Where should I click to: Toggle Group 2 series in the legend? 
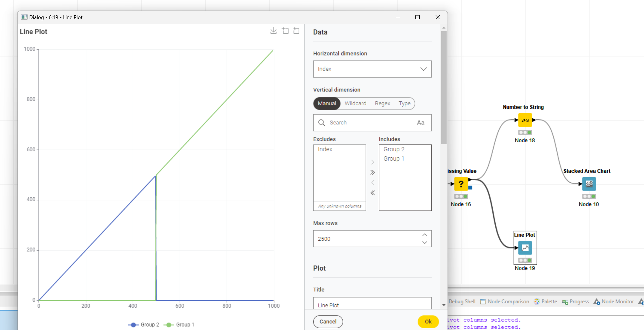click(x=144, y=325)
